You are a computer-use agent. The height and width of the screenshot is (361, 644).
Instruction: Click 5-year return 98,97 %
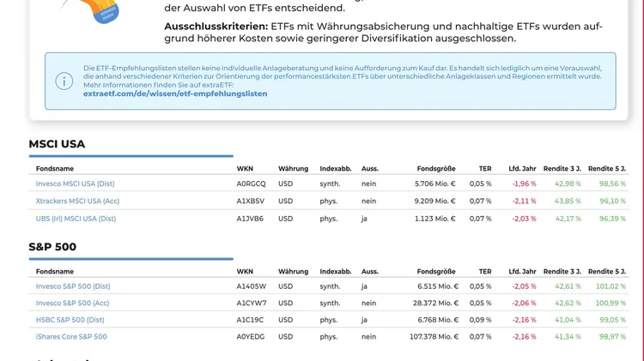(x=612, y=337)
